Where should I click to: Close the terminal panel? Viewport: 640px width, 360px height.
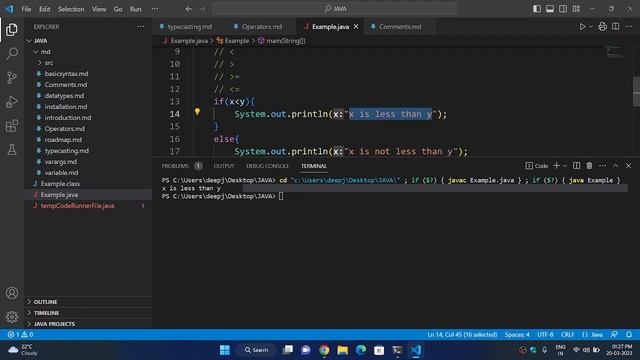[x=628, y=165]
